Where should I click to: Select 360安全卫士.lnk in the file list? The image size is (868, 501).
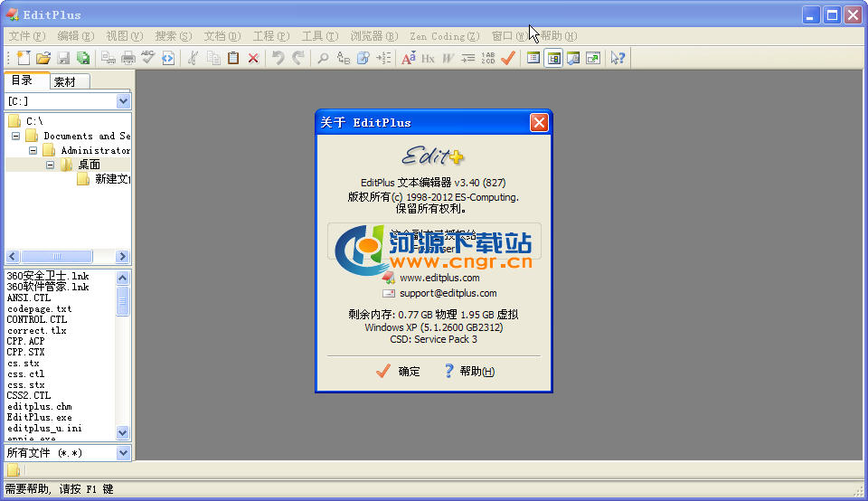pyautogui.click(x=48, y=276)
